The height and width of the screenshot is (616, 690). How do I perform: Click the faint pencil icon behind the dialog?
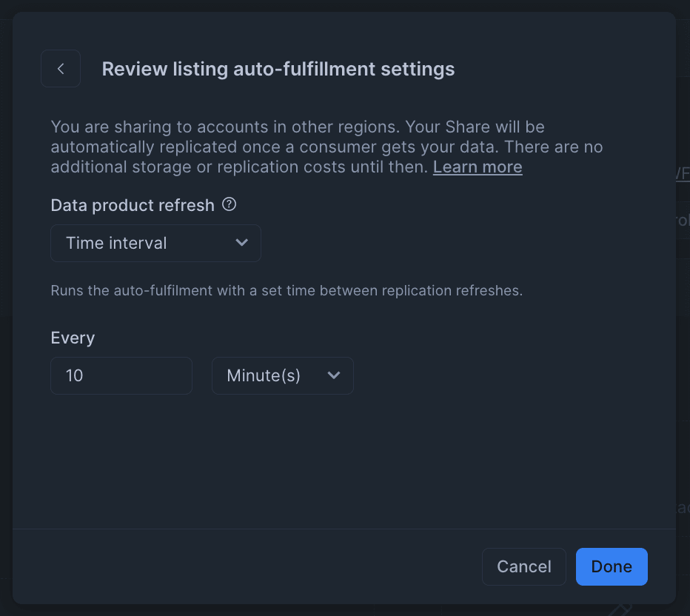pyautogui.click(x=620, y=610)
